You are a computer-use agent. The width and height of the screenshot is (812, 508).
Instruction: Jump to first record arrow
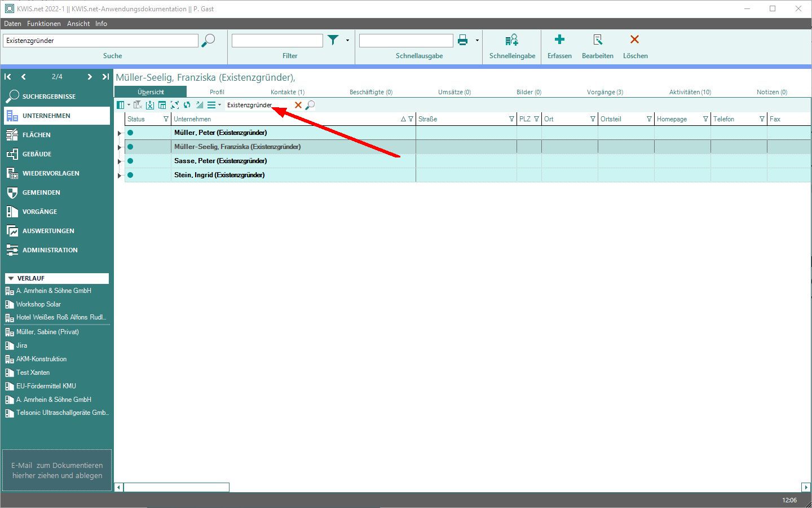pos(8,77)
